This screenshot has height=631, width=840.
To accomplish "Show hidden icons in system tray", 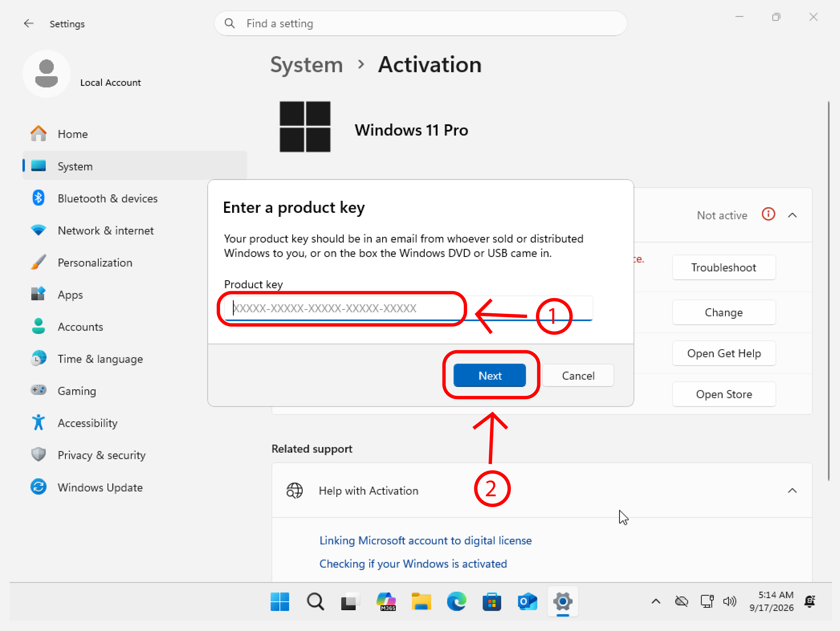I will (x=656, y=601).
